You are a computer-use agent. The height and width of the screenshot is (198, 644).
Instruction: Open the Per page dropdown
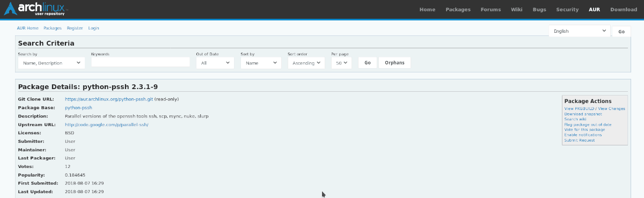341,63
